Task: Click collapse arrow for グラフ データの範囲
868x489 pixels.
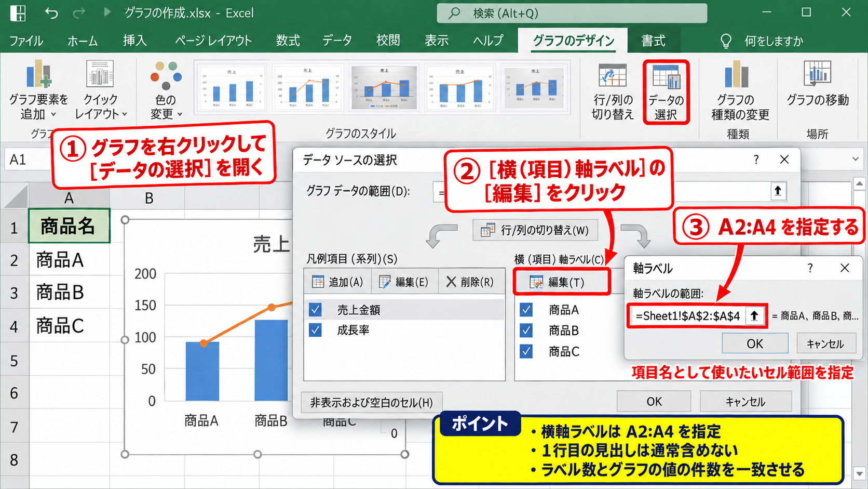Action: click(x=778, y=191)
